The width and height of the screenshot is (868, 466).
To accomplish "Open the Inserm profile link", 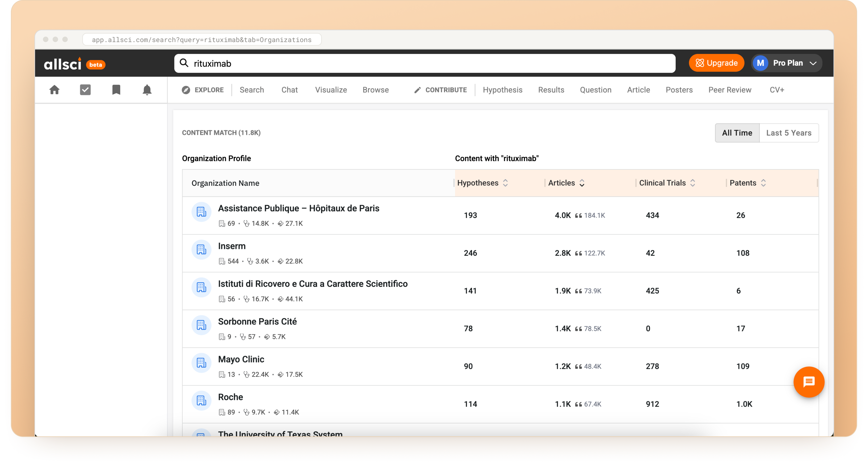I will (x=232, y=246).
